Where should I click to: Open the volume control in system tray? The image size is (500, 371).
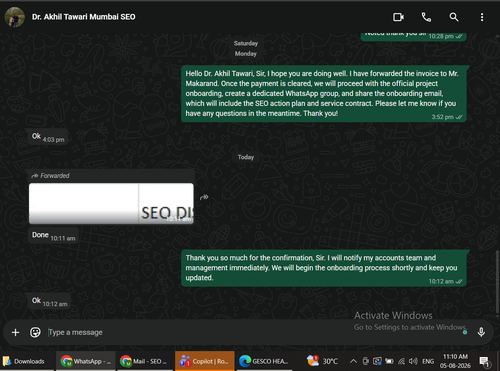[x=413, y=361]
